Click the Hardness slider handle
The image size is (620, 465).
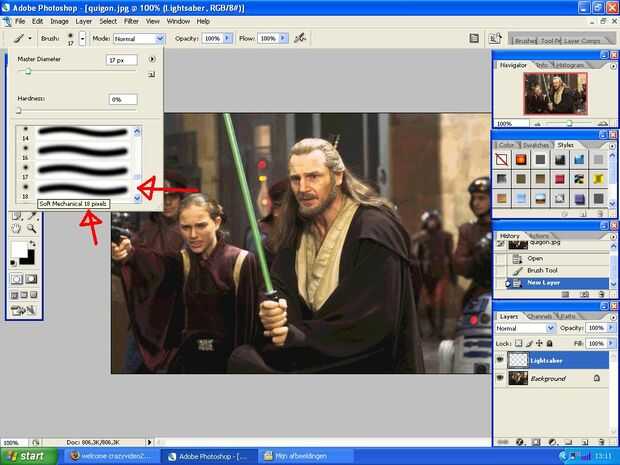click(x=19, y=111)
